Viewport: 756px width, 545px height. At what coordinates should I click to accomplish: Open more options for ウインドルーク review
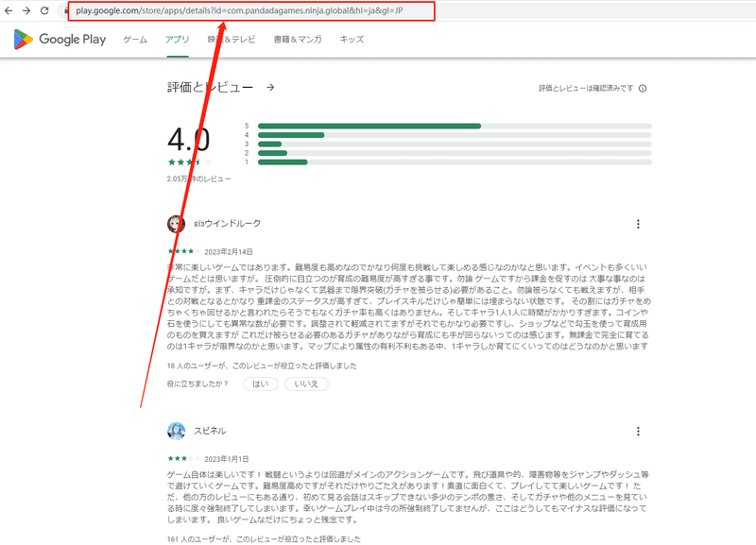[638, 224]
